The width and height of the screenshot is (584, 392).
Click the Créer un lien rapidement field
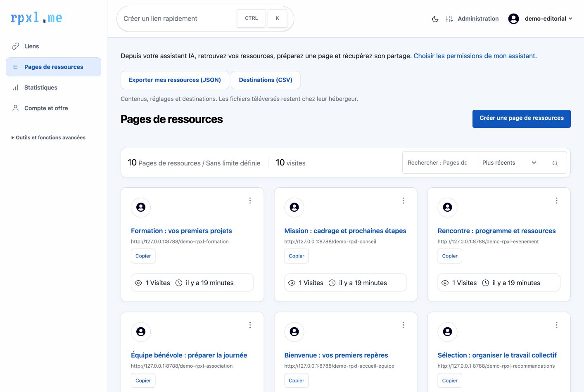[x=178, y=19]
